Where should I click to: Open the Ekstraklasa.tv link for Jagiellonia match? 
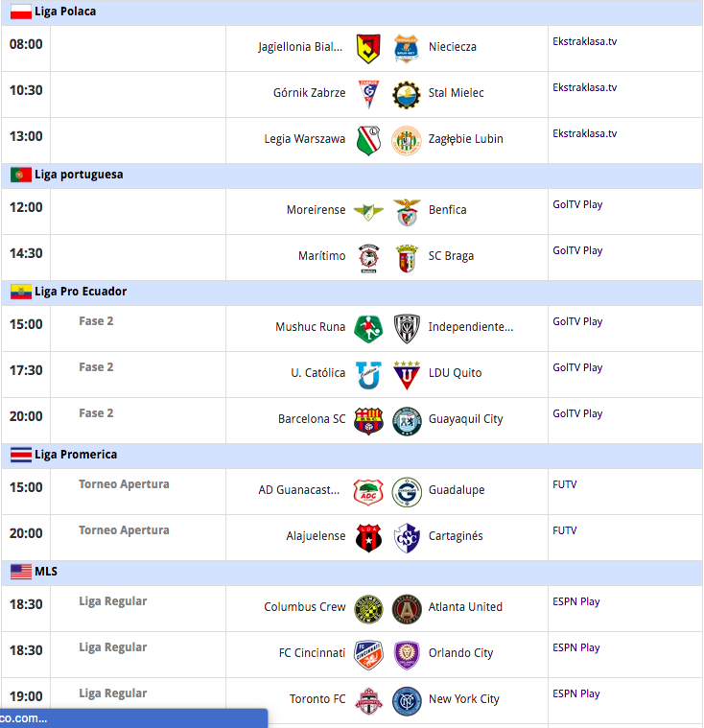585,41
